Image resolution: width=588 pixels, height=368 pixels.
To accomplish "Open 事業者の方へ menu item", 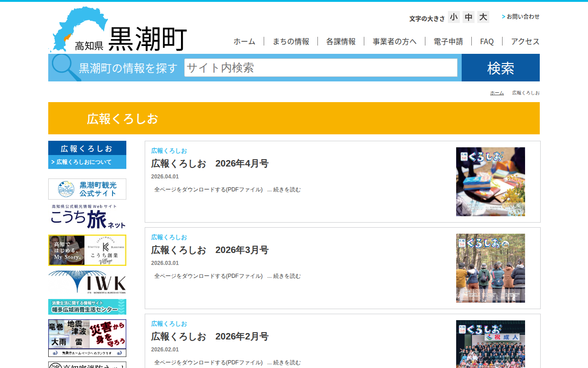I will pos(395,41).
